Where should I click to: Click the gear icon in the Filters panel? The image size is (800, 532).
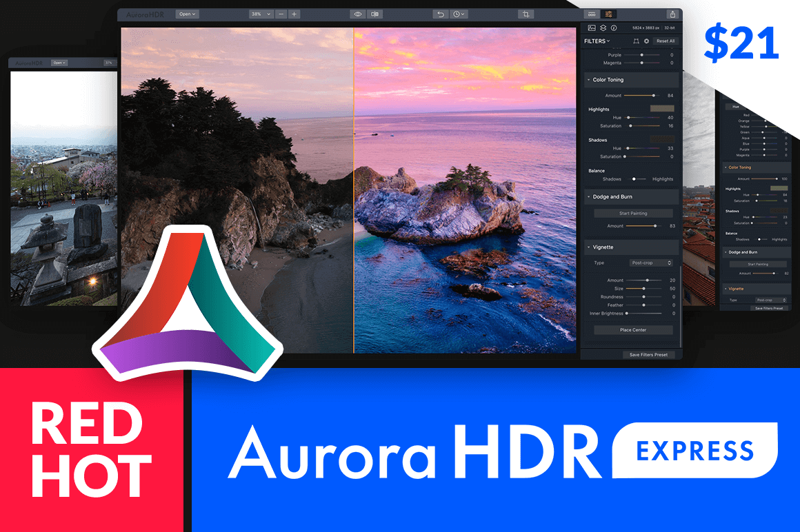pyautogui.click(x=647, y=41)
